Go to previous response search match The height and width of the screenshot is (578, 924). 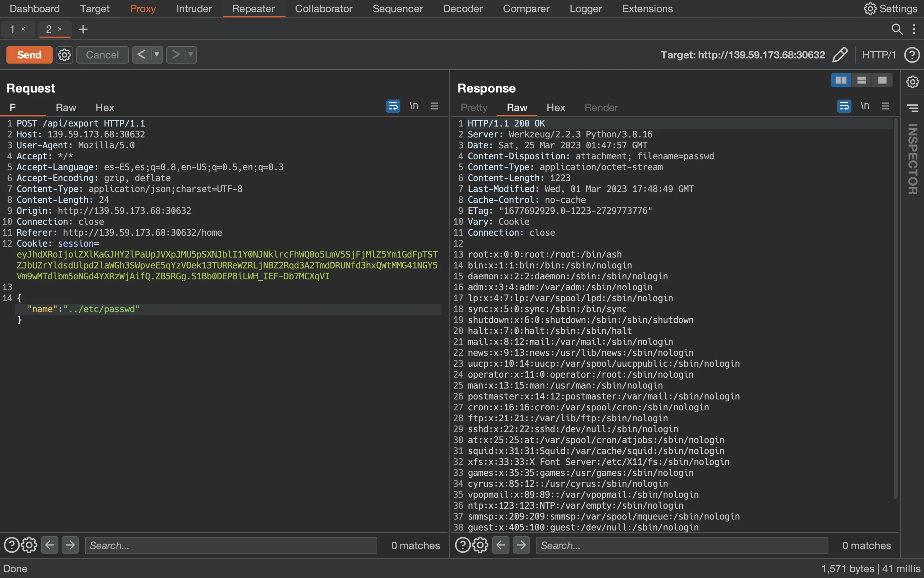(x=501, y=545)
